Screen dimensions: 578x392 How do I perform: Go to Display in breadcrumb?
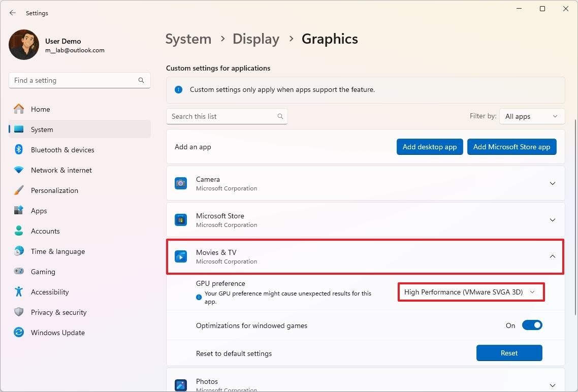tap(256, 39)
